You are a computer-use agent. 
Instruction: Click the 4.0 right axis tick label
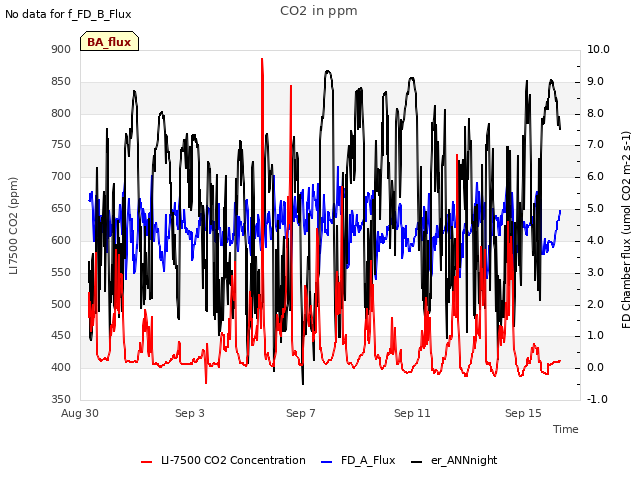point(596,240)
